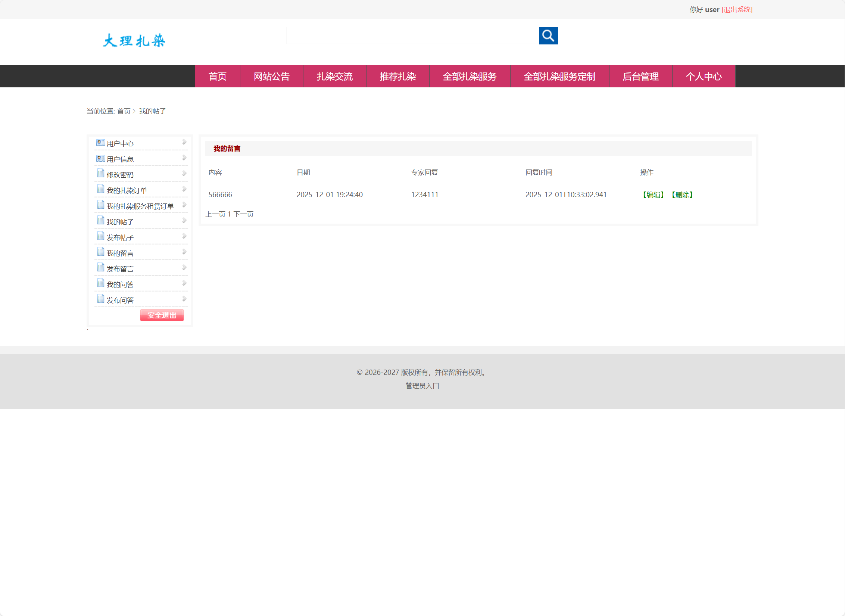Image resolution: width=845 pixels, height=616 pixels.
Task: Focus the search text field
Action: (x=412, y=35)
